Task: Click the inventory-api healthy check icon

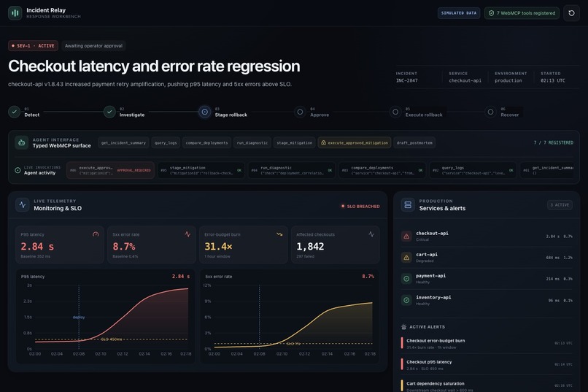Action: coord(406,300)
